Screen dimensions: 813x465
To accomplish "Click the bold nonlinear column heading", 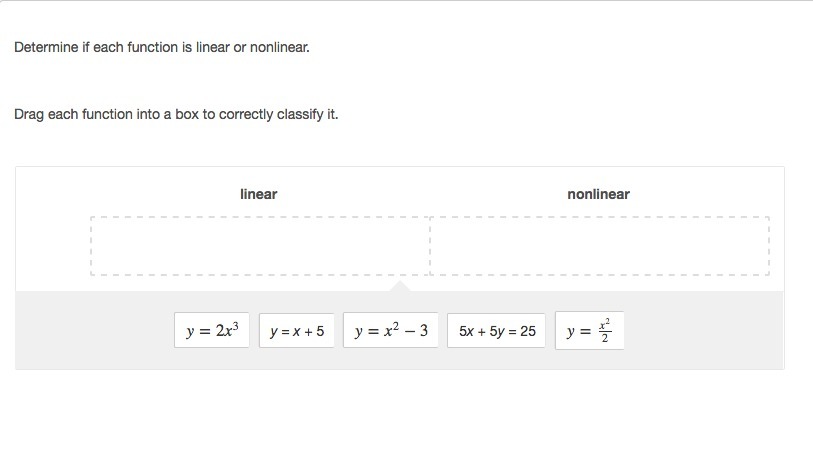I will click(598, 194).
